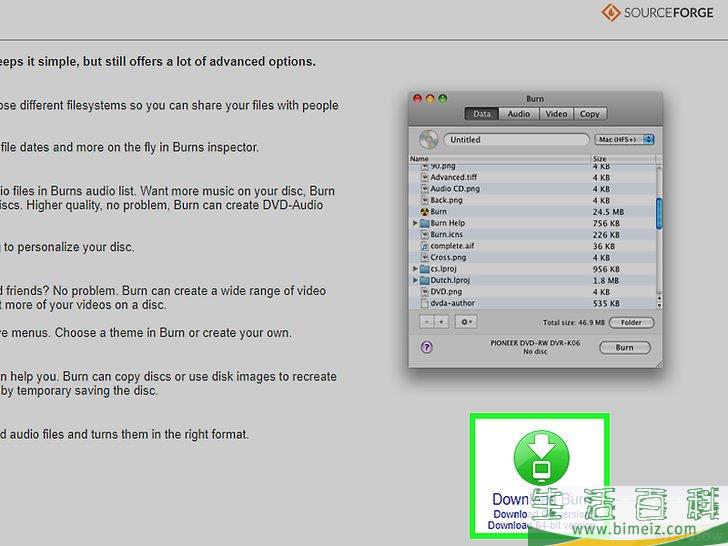Select the Burn Help row name

click(447, 223)
